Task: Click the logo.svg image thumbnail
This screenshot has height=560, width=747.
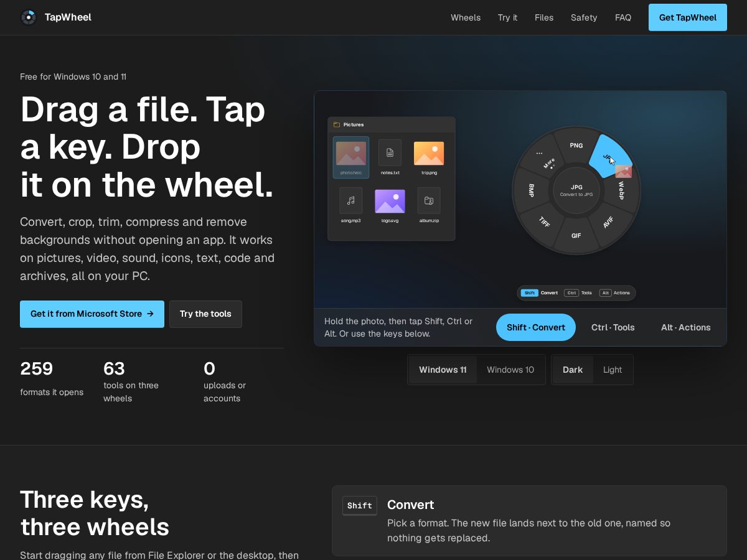Action: (x=390, y=201)
